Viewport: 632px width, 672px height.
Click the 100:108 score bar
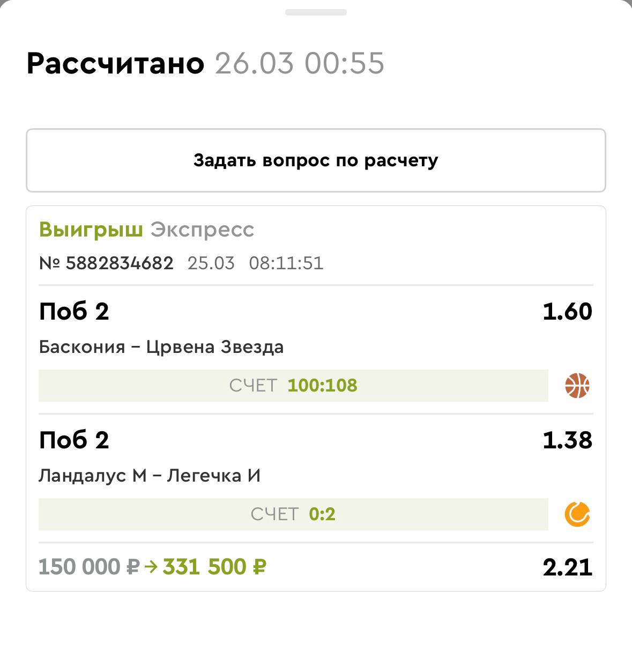[293, 386]
